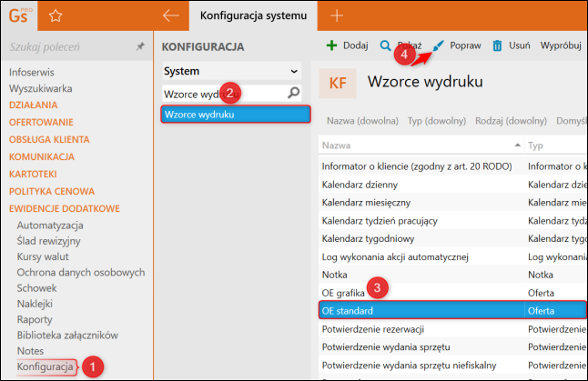Open the Nazwa (dowolna) filter

pos(362,120)
